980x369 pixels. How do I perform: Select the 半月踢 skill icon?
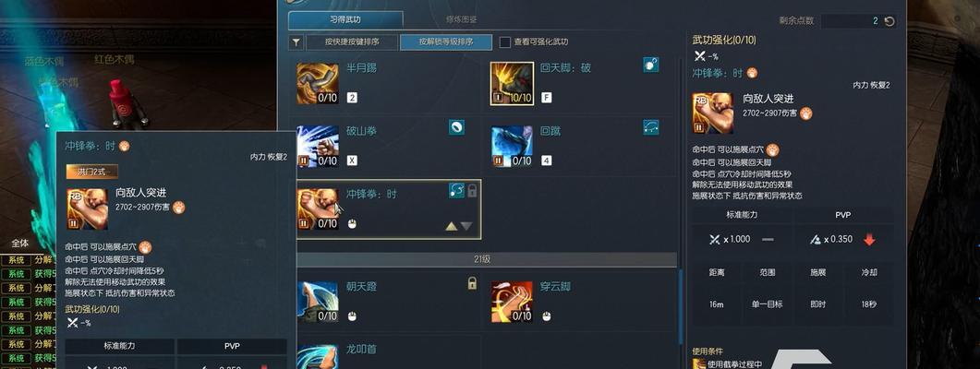pos(318,83)
